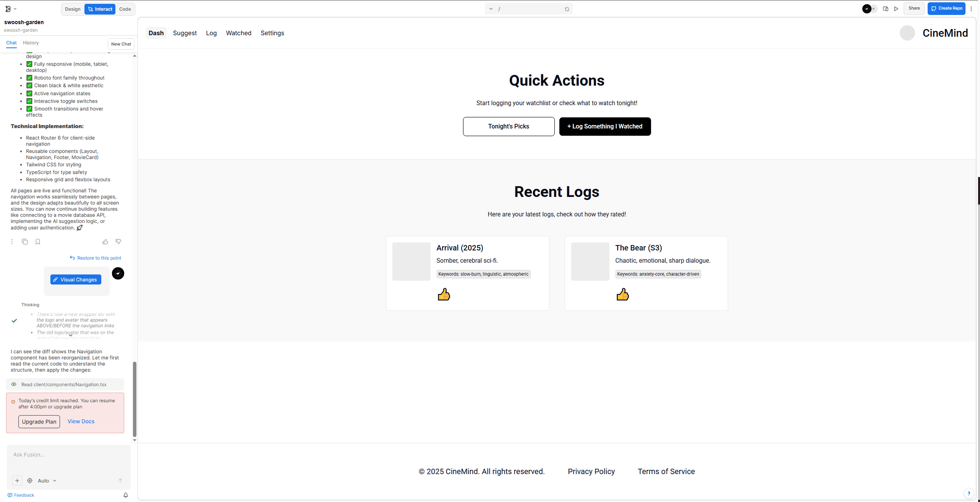
Task: Switch to Code mode
Action: 125,9
